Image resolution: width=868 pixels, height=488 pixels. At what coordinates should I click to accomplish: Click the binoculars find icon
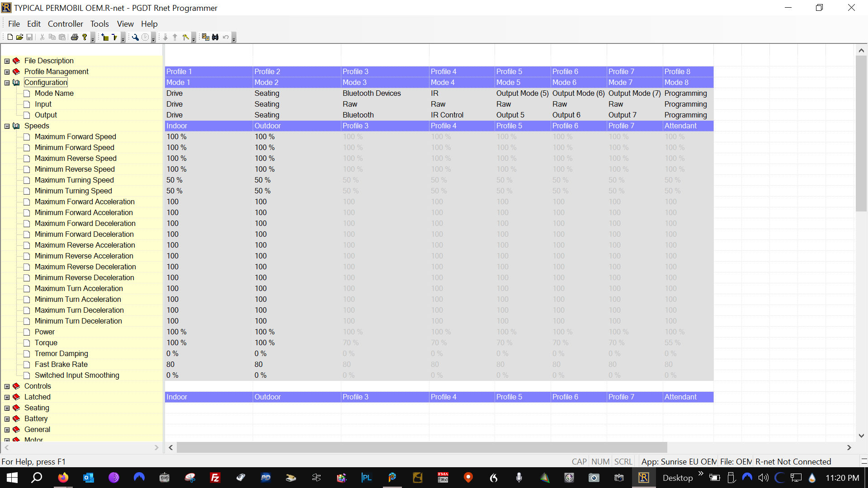point(215,37)
